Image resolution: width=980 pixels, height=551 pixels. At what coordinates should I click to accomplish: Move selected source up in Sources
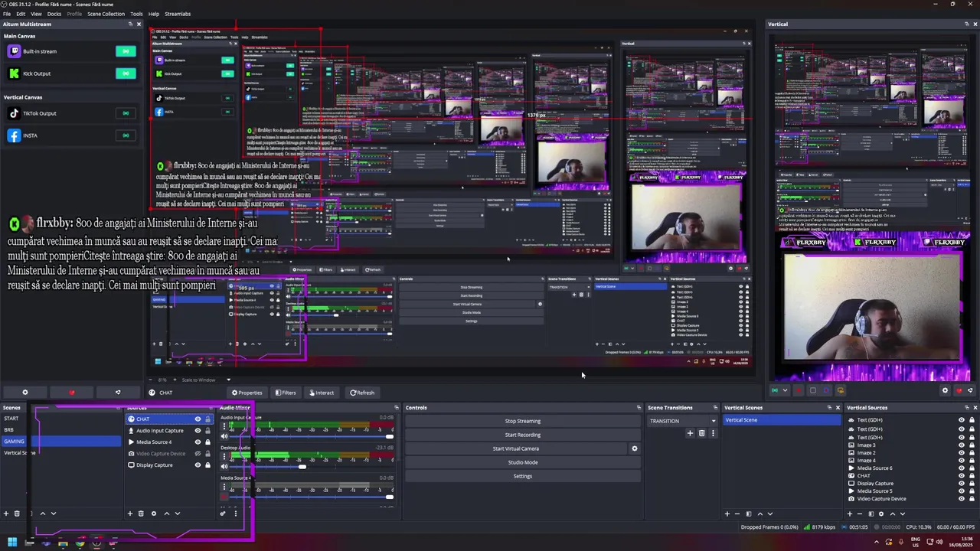(x=166, y=514)
